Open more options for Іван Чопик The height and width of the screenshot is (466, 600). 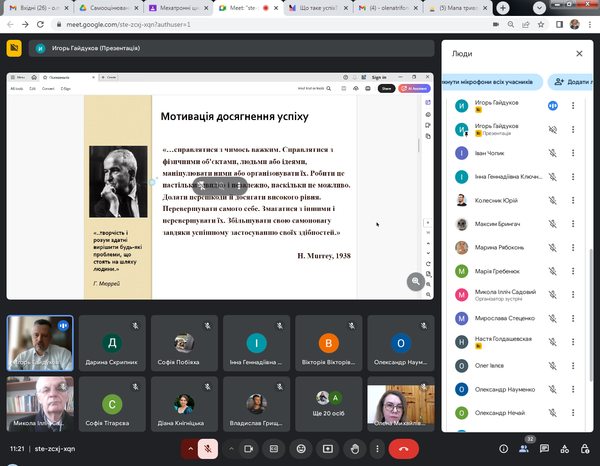(573, 153)
